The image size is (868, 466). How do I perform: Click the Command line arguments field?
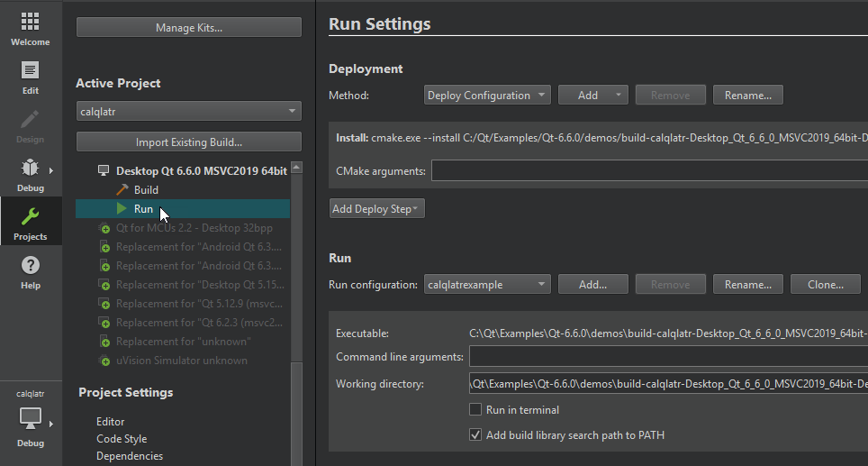click(666, 357)
